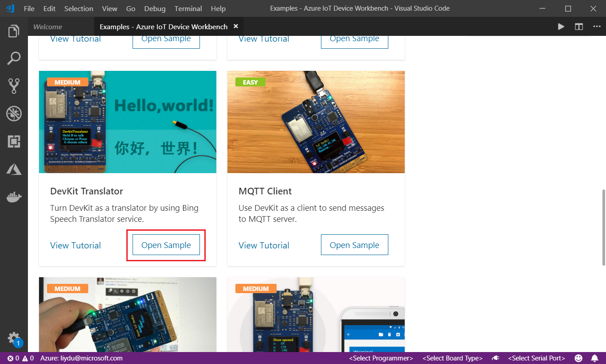Image resolution: width=606 pixels, height=364 pixels.
Task: Click the run play icon in editor toolbar
Action: click(x=561, y=27)
